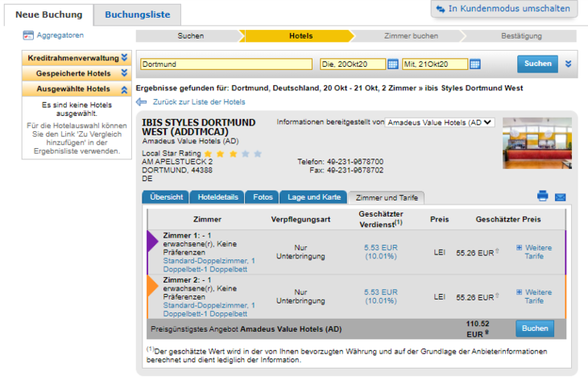Click total price 110.52 EUR

coord(478,328)
